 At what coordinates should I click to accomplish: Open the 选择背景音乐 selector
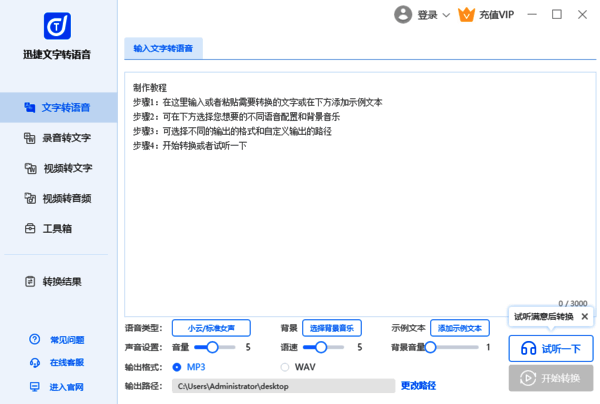(332, 328)
